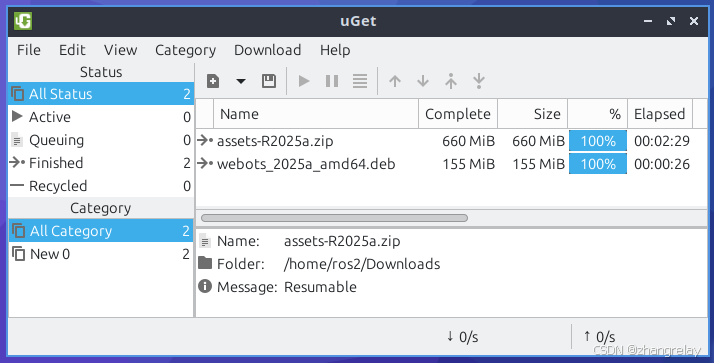Screen dimensions: 714x363
Task: Click the uGet logo in title bar
Action: pos(23,21)
